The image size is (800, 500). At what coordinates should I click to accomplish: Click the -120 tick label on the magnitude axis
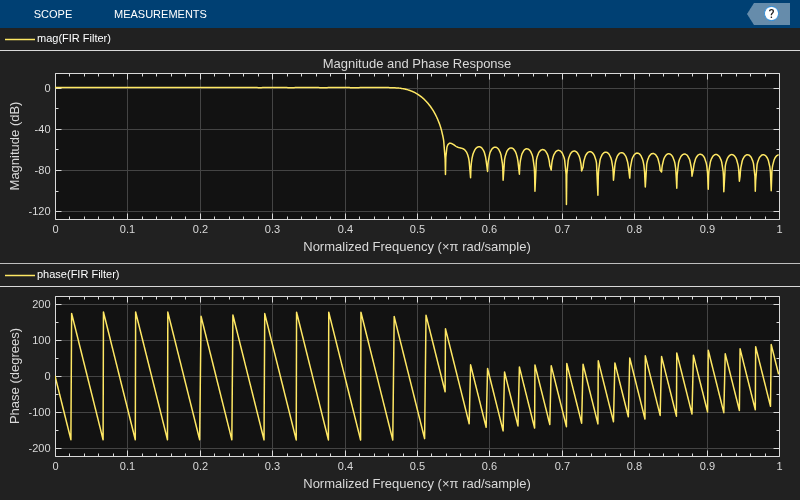[x=43, y=211]
